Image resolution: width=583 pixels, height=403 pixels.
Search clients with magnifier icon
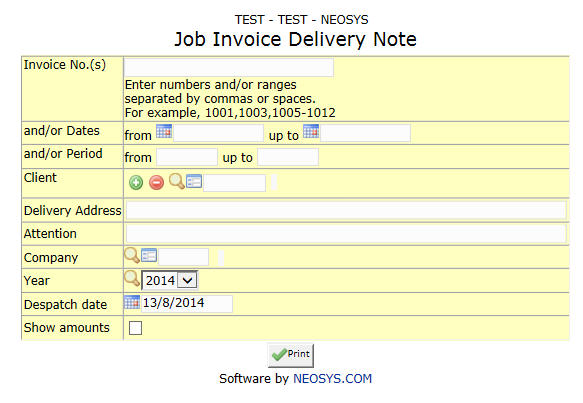pos(177,181)
